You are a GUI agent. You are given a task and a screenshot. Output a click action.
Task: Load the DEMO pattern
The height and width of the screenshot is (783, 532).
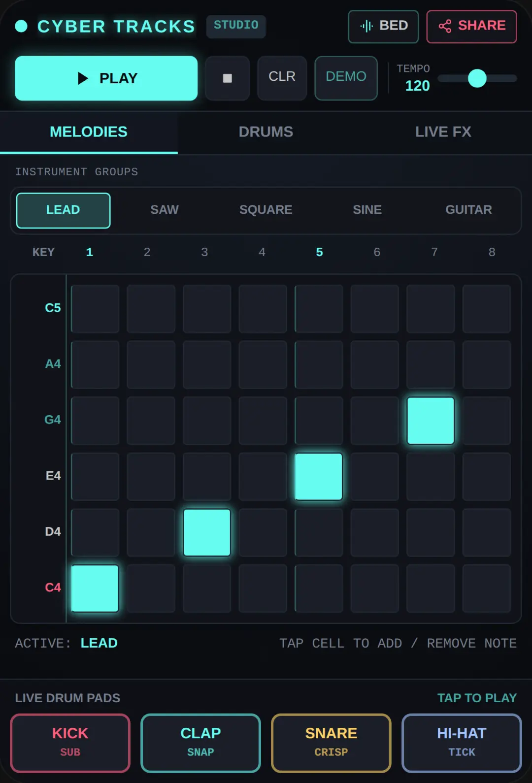(x=346, y=78)
